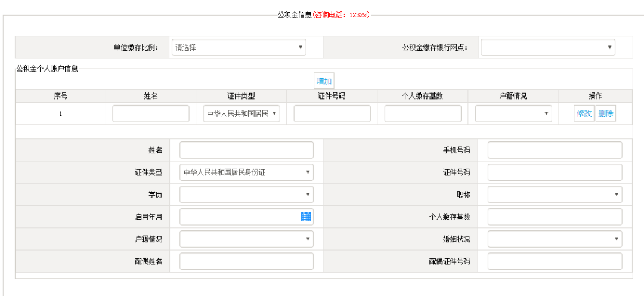The image size is (644, 296).
Task: Click the 户籍情况 column header
Action: tap(513, 96)
